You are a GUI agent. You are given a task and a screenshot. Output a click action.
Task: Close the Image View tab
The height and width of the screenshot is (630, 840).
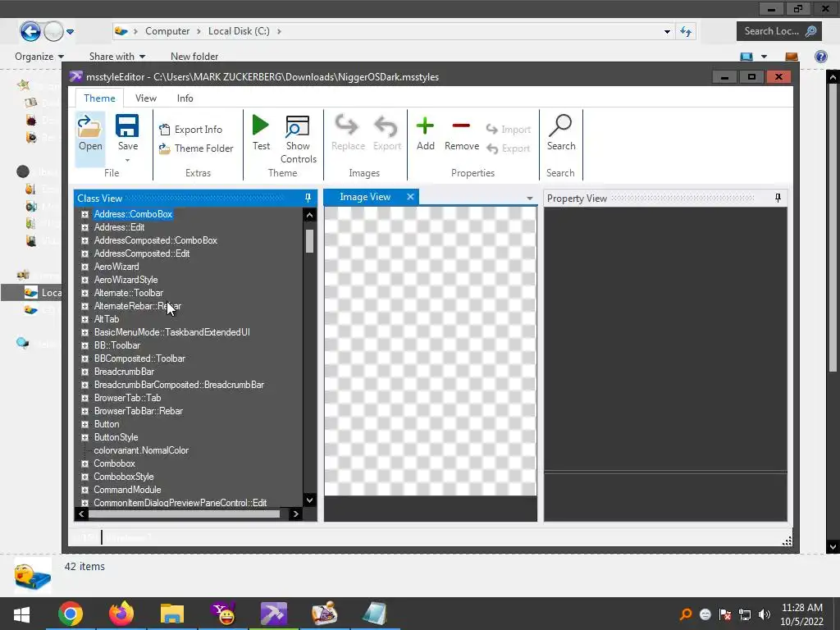point(410,197)
